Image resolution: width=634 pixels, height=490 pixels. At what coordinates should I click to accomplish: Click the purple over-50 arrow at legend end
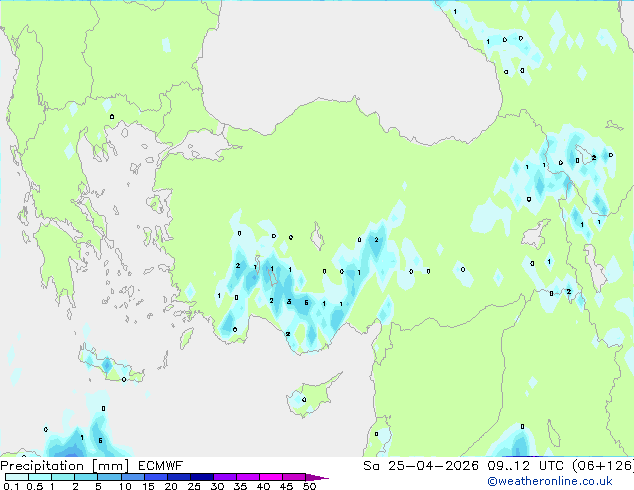317,477
